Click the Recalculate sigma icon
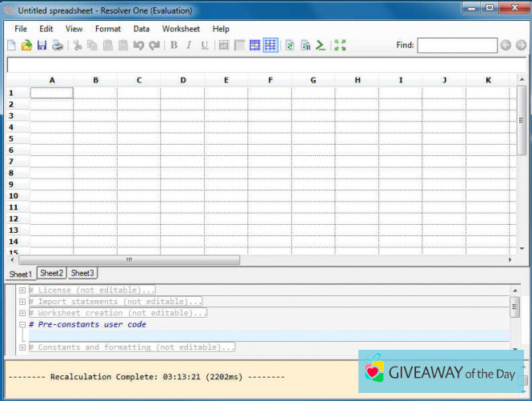Screen dimensions: 532x401 (320, 46)
